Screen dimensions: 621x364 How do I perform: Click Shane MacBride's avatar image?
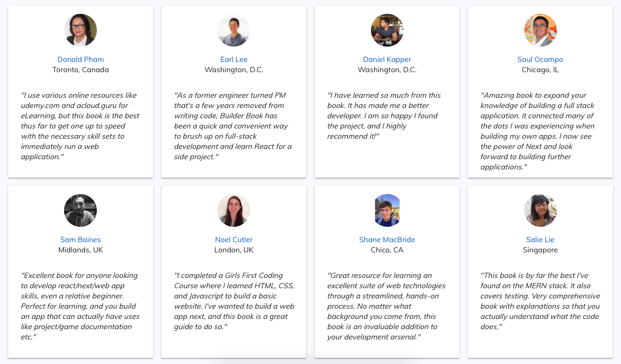point(387,210)
